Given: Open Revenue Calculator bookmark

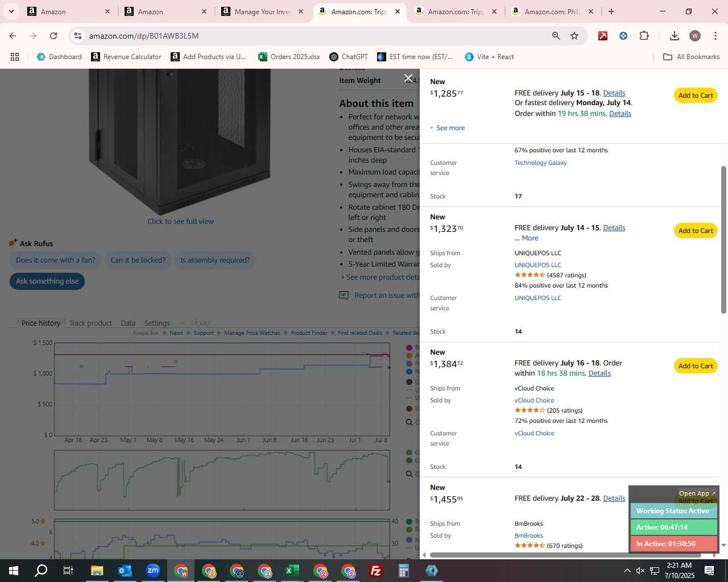Looking at the screenshot, I should 126,57.
